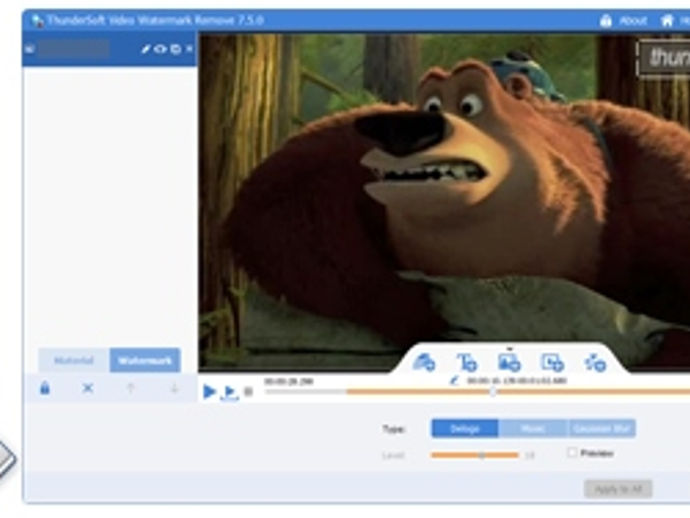
Task: Click the Apply to All button
Action: click(x=618, y=489)
